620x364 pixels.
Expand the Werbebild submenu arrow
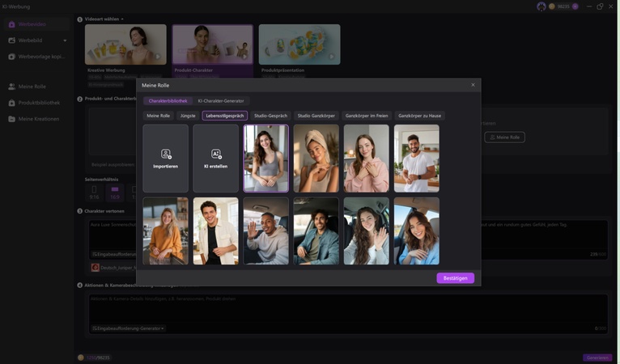pos(65,40)
